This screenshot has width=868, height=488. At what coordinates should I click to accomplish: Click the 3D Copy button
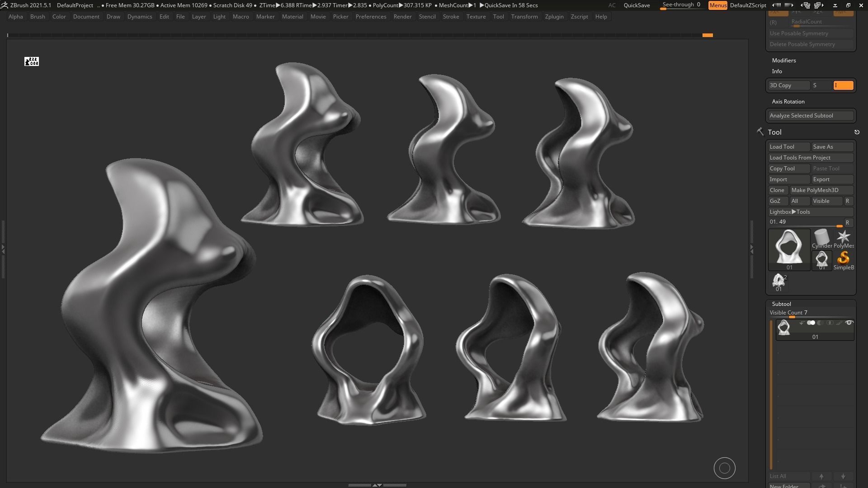pyautogui.click(x=789, y=85)
